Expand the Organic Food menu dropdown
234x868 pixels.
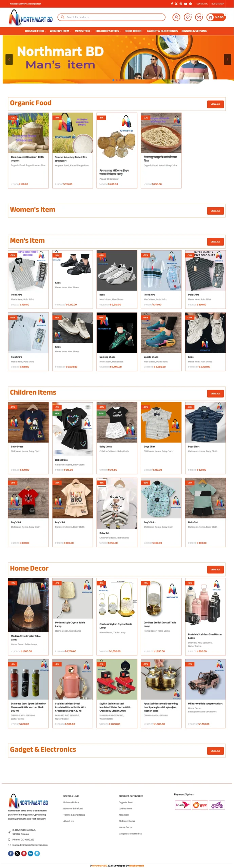click(x=35, y=31)
